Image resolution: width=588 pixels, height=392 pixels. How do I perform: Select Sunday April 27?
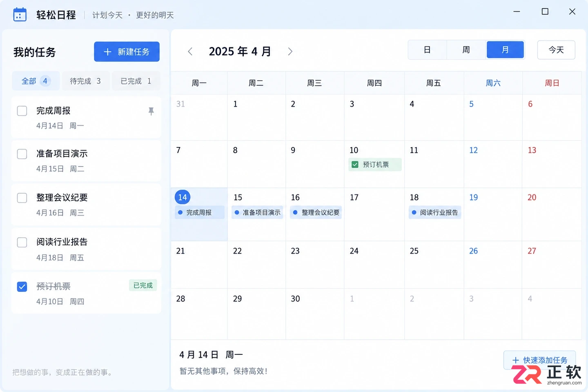552,265
